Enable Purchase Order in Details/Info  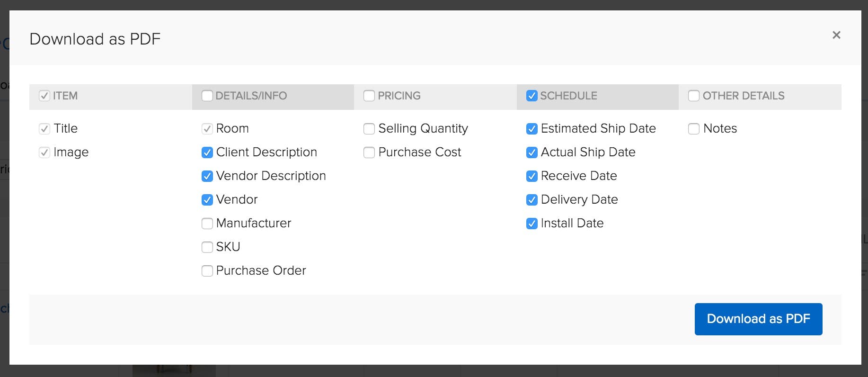point(207,270)
